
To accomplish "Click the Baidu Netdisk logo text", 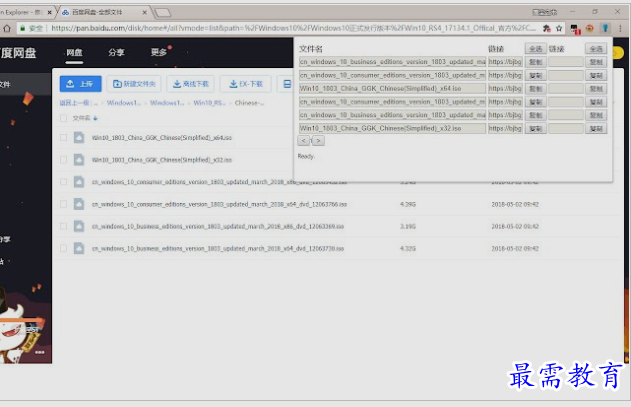I will [18, 53].
